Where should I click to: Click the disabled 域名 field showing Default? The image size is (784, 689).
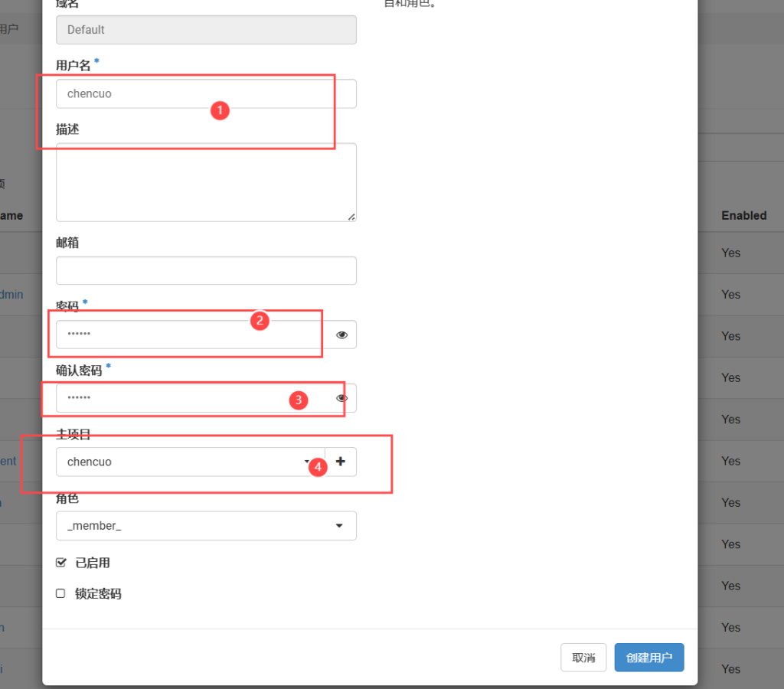(x=206, y=30)
